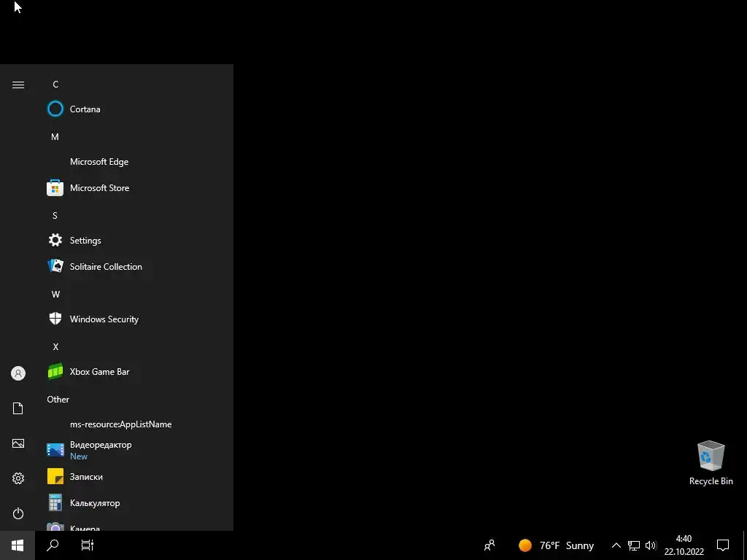
Task: Show hidden tray icons chevron
Action: [616, 545]
